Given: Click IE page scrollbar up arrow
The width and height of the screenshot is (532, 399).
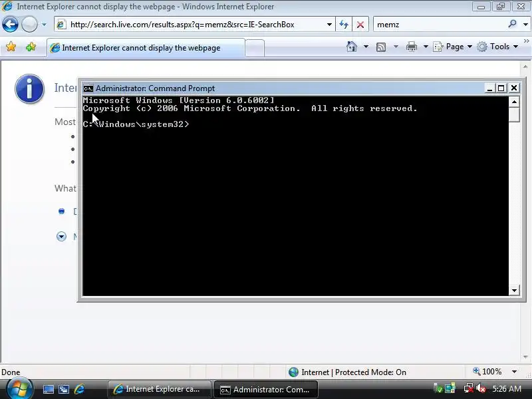Looking at the screenshot, I should click(525, 67).
